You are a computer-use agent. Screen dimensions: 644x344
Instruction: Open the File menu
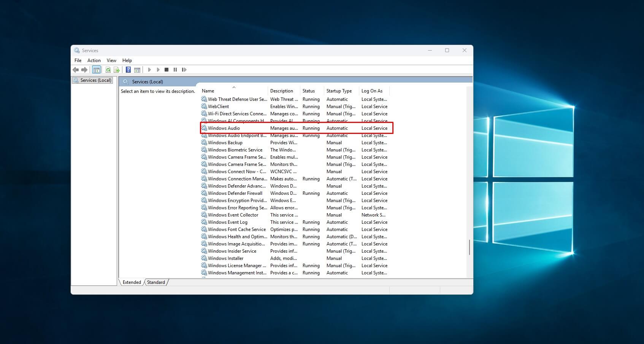[x=78, y=61]
